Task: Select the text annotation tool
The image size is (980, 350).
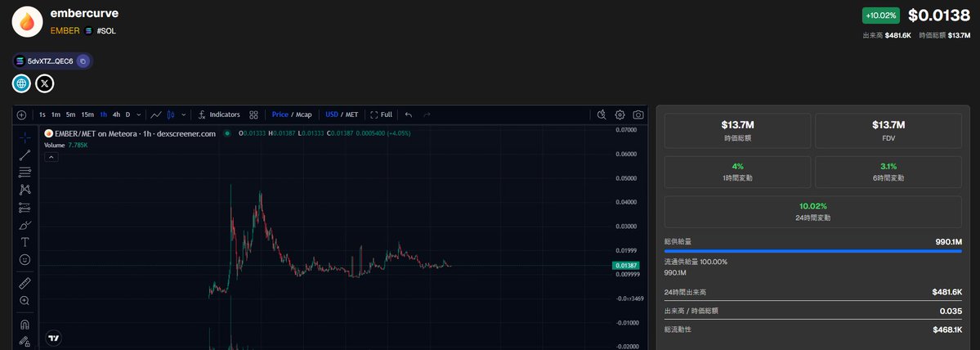Action: coord(25,242)
